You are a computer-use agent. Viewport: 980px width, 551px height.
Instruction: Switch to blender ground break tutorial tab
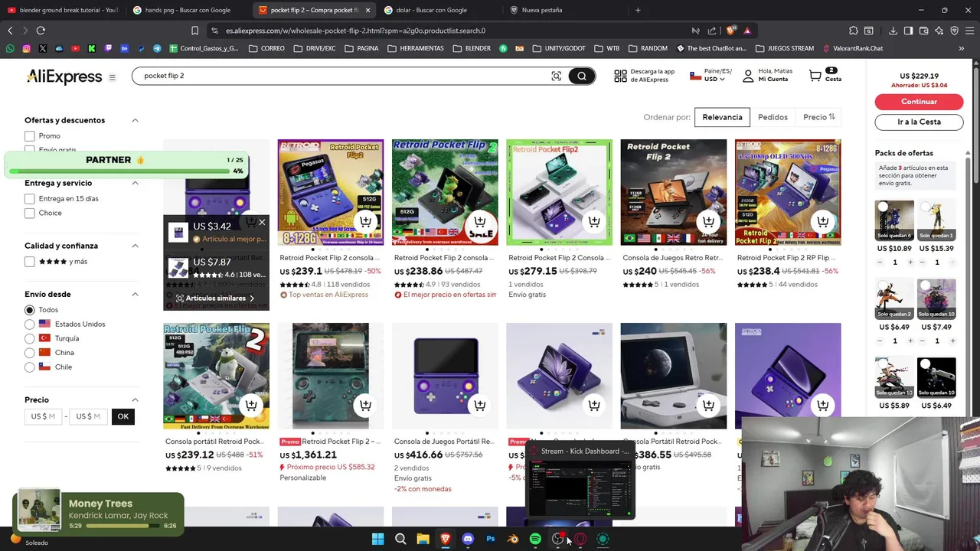[63, 10]
